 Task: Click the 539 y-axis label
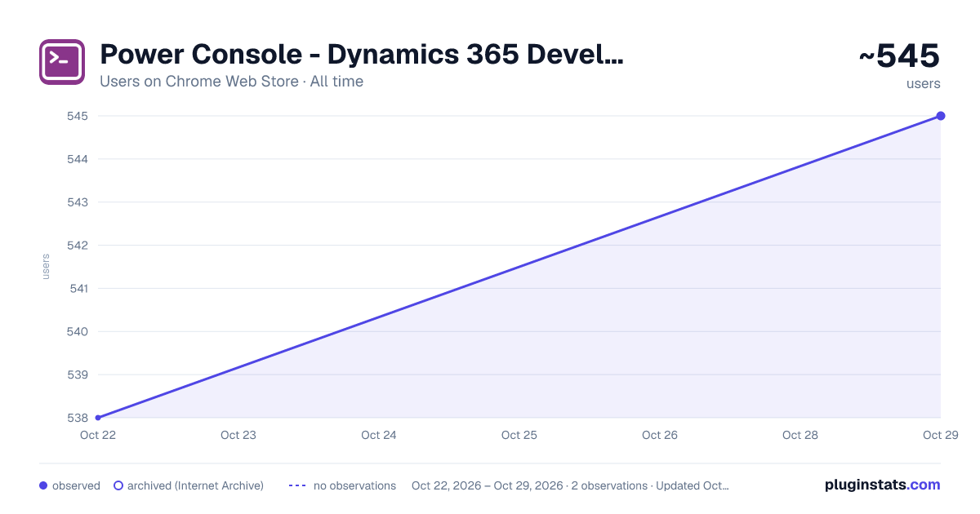pyautogui.click(x=78, y=375)
